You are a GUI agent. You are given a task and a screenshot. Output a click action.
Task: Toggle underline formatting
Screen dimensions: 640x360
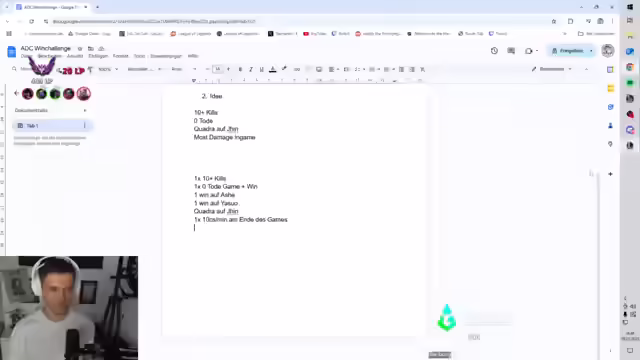[262, 69]
